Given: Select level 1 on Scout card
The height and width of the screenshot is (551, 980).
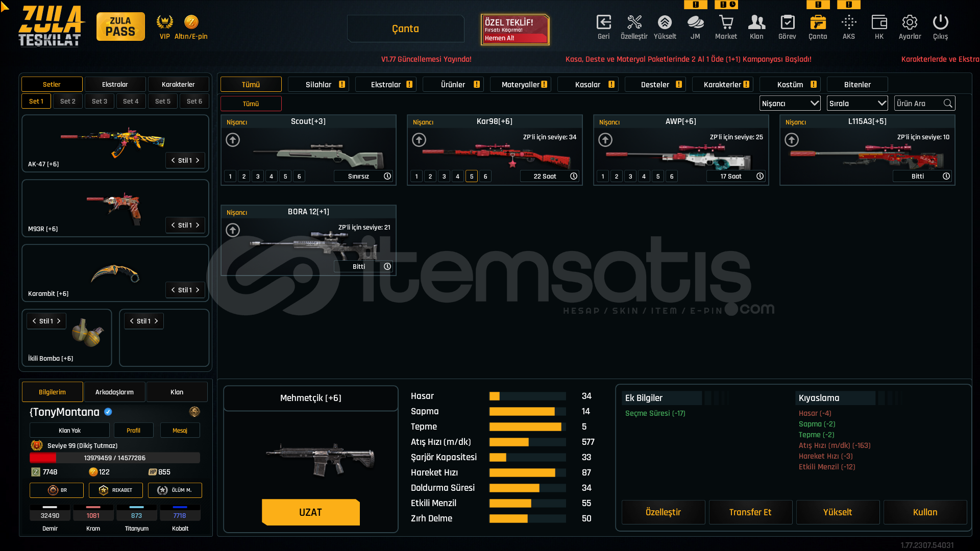Looking at the screenshot, I should click(x=230, y=177).
